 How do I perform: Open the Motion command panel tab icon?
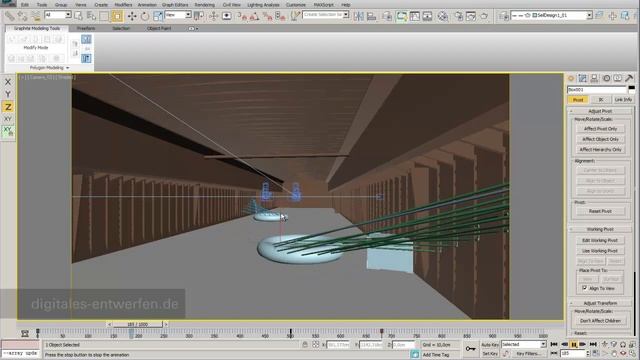pos(606,78)
